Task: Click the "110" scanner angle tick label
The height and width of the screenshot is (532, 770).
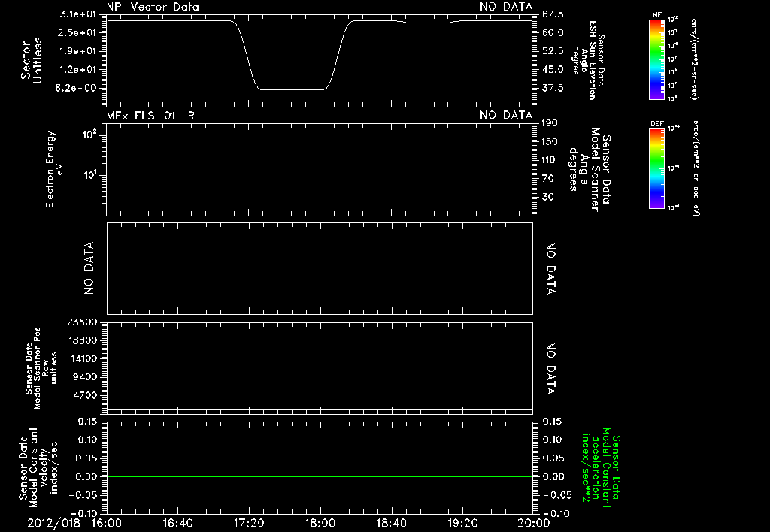Action: pos(550,160)
